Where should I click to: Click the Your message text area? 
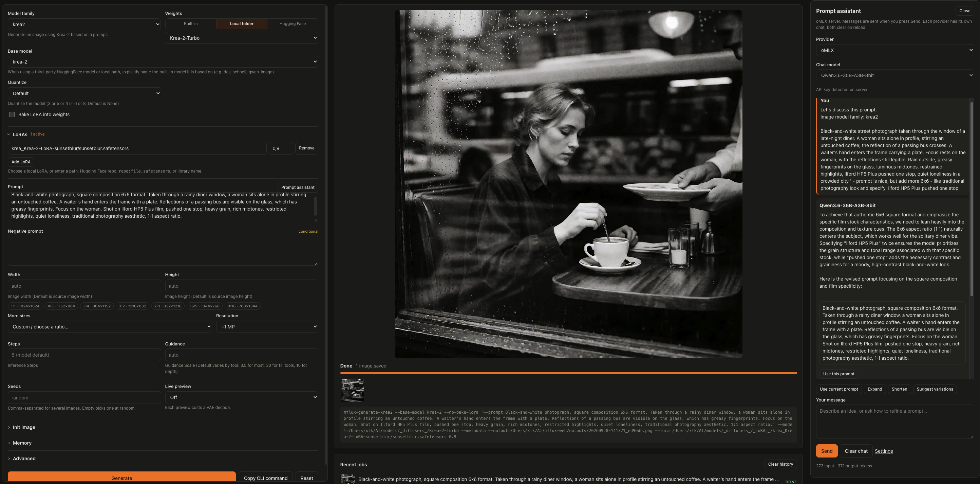(895, 421)
